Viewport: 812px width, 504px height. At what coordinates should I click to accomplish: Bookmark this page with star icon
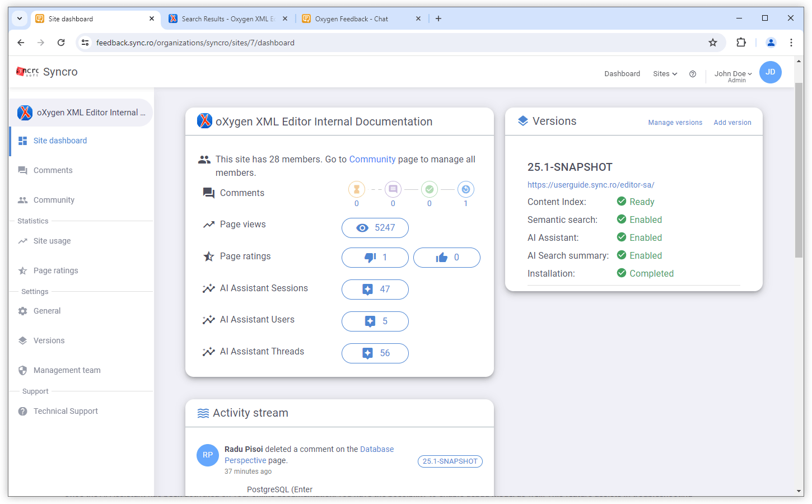tap(713, 43)
